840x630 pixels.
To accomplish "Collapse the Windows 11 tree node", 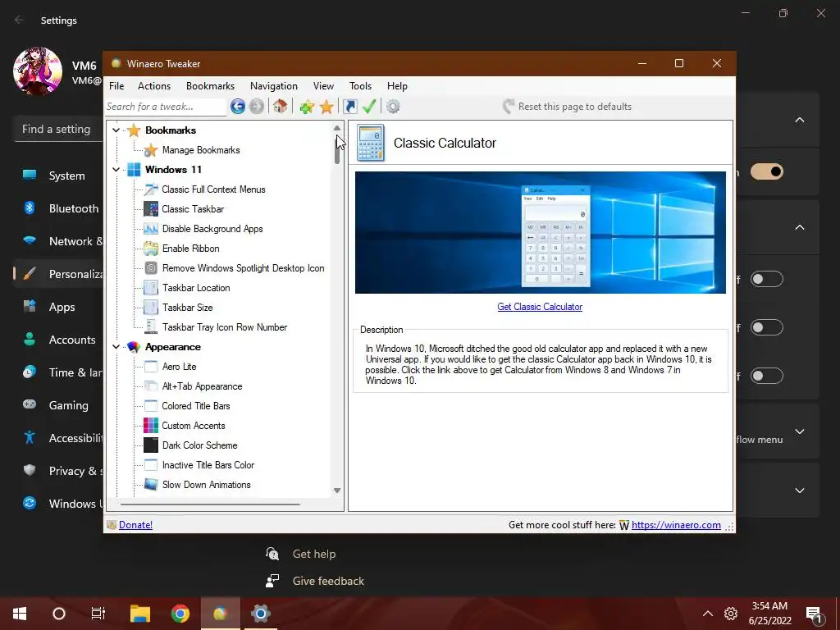I will tap(116, 170).
